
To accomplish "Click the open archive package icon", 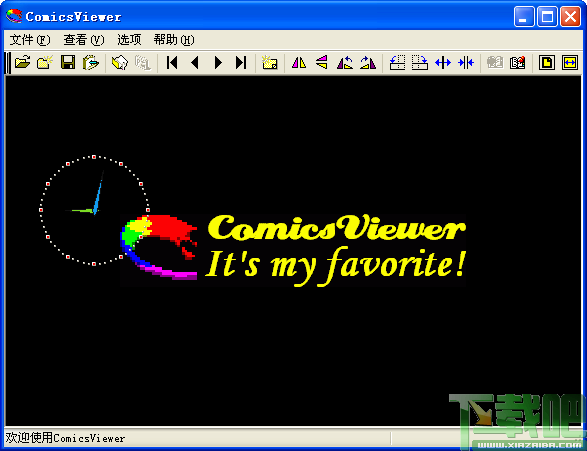I will (x=120, y=63).
